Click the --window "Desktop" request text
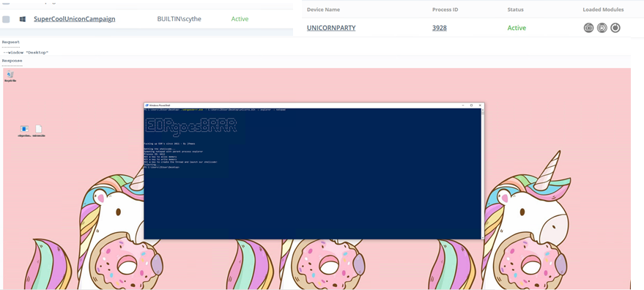The width and height of the screenshot is (644, 290). pos(26,53)
